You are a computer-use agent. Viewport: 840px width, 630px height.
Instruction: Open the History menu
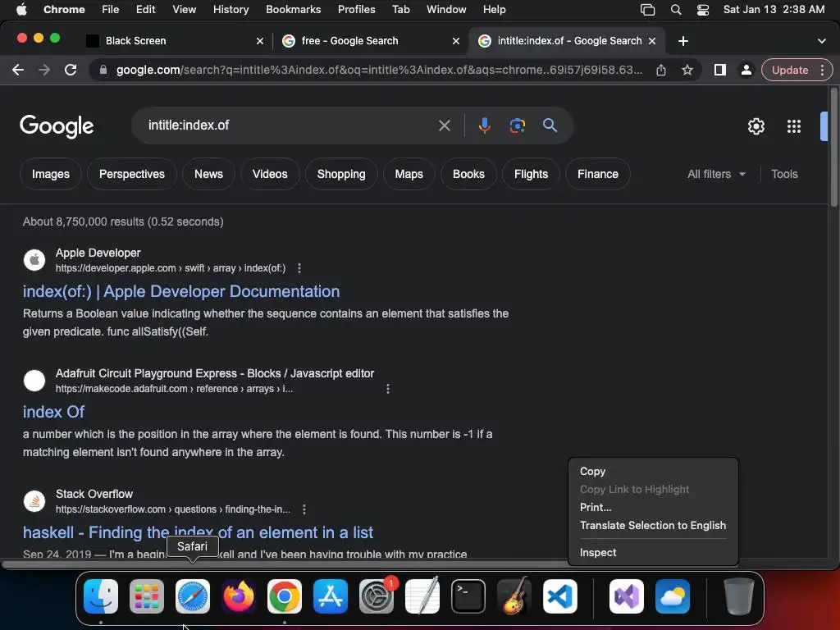231,10
